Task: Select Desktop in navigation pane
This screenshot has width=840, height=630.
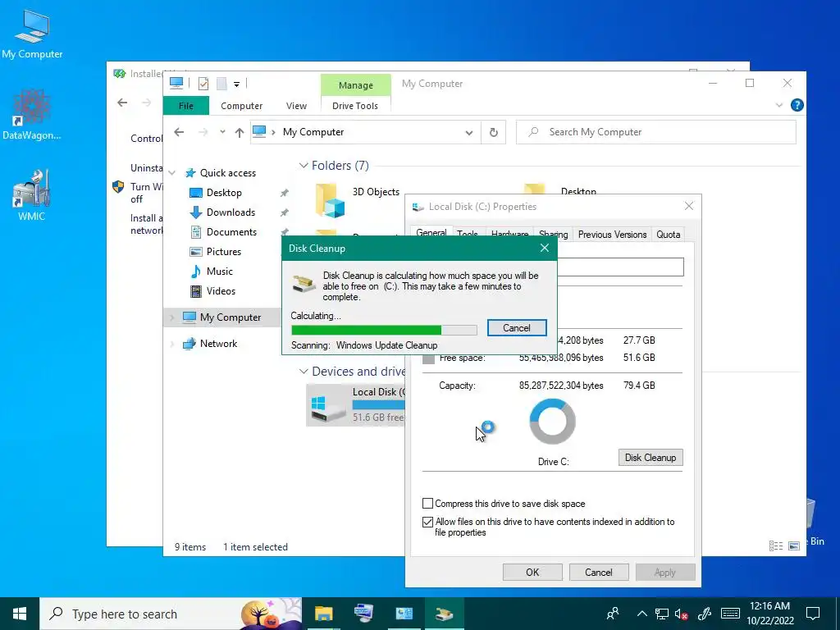Action: [x=224, y=192]
